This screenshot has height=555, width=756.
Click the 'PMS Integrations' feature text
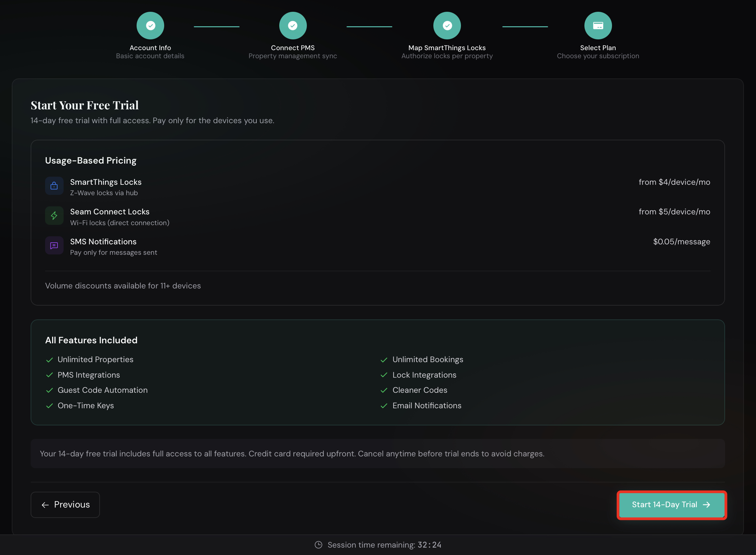[89, 375]
